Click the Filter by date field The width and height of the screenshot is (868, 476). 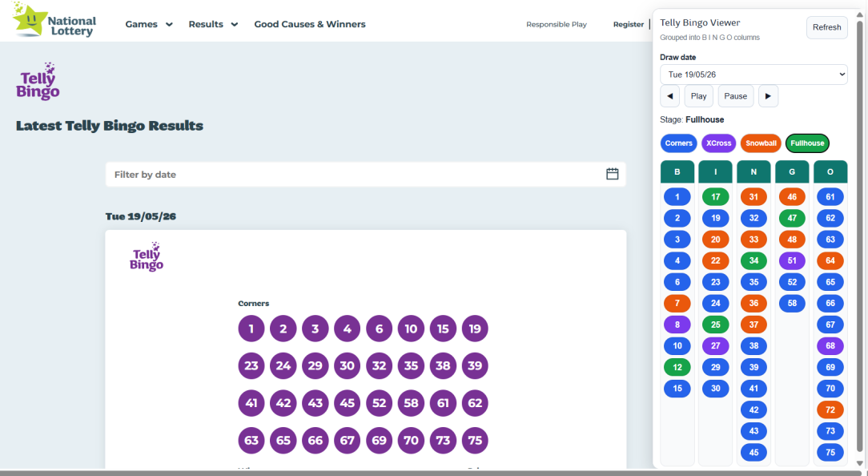coord(365,175)
